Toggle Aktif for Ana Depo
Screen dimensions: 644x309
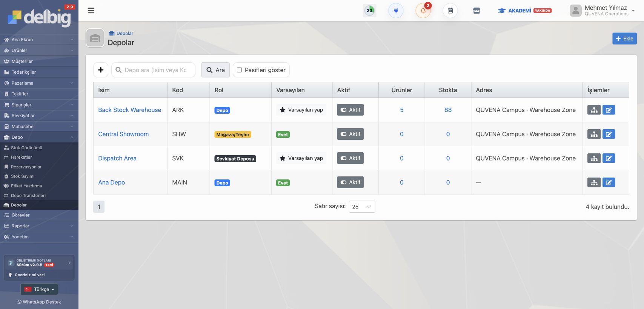tap(350, 182)
